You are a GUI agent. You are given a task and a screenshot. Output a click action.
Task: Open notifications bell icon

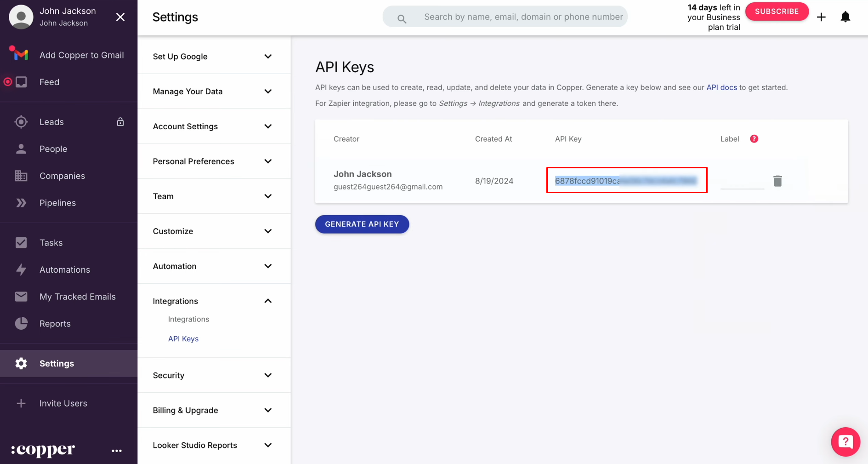tap(845, 17)
